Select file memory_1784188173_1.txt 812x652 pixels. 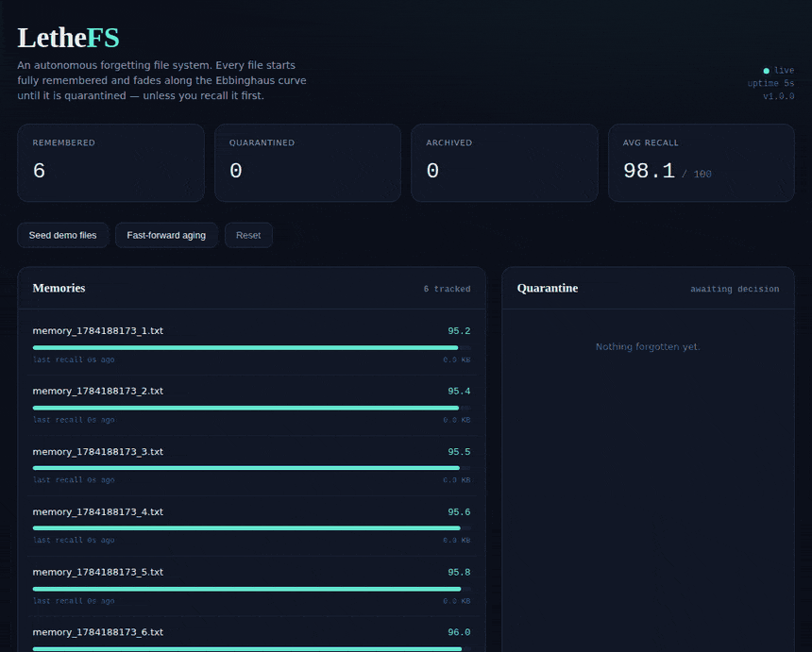click(x=98, y=330)
